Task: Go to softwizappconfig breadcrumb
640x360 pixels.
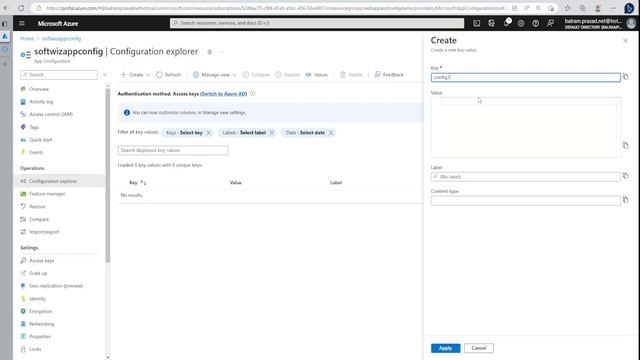Action: tap(61, 38)
